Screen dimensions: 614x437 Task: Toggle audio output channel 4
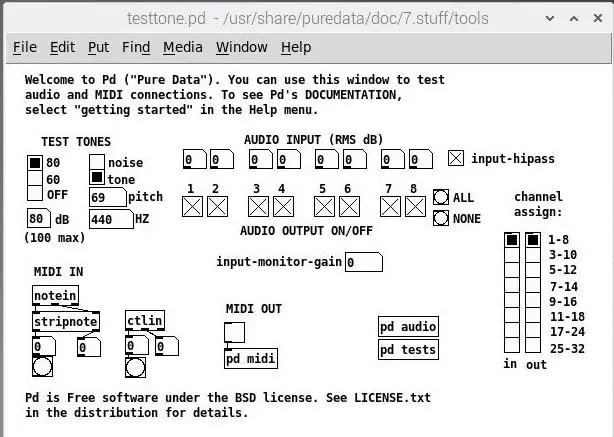pos(284,206)
